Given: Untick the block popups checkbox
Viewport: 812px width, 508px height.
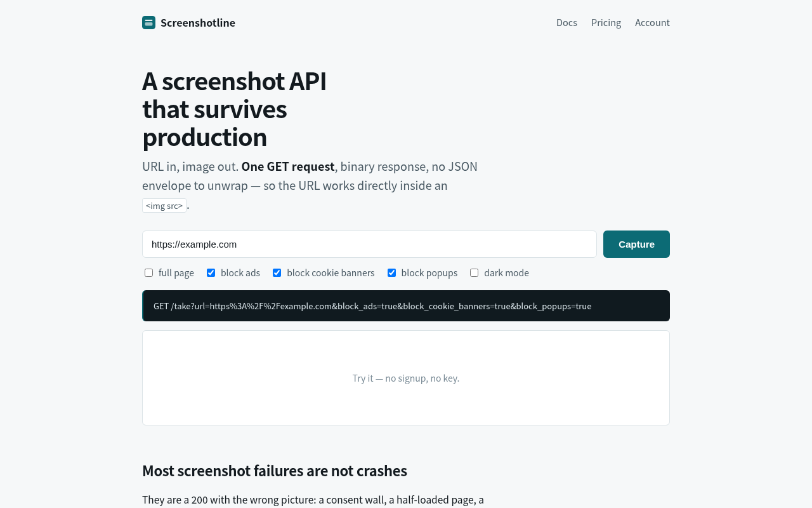Looking at the screenshot, I should click(x=391, y=273).
